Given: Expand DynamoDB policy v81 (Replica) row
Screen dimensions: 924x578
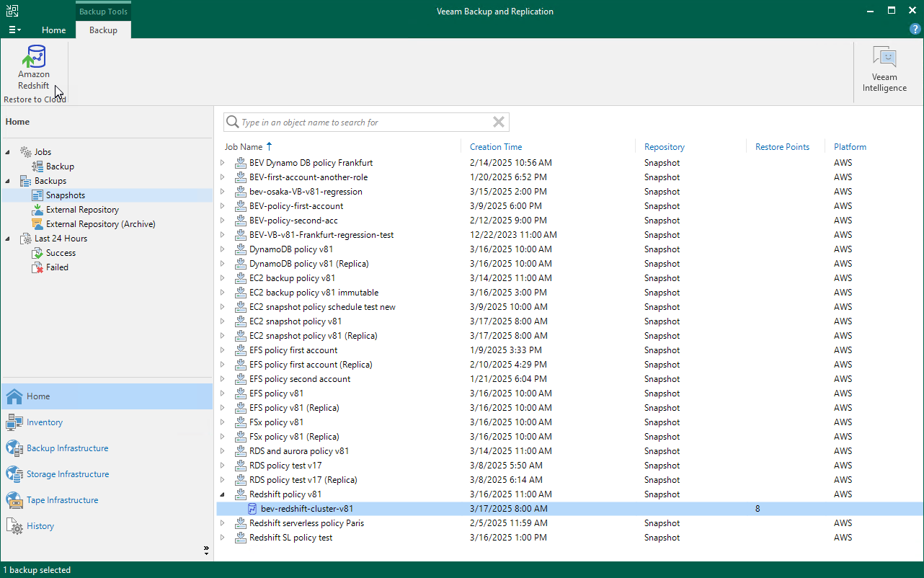Looking at the screenshot, I should point(223,264).
